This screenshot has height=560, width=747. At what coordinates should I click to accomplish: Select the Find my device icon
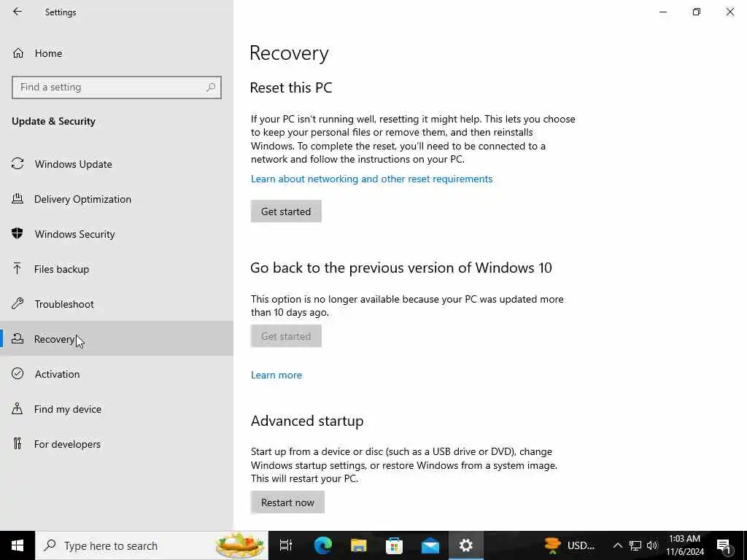18,408
